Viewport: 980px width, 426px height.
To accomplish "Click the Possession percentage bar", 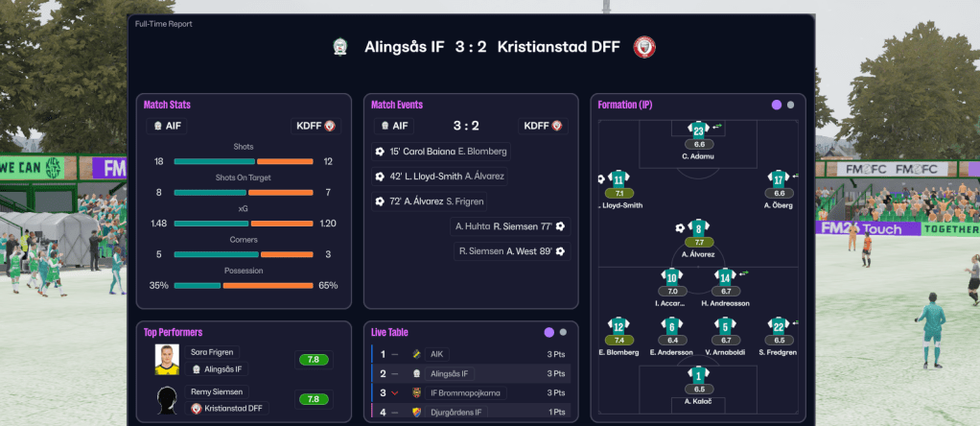I will click(x=243, y=285).
